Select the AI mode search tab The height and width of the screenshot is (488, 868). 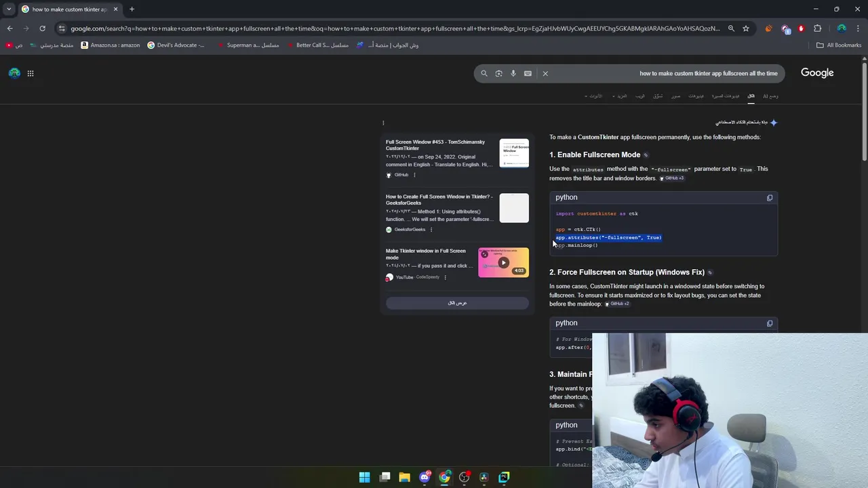[x=770, y=96]
